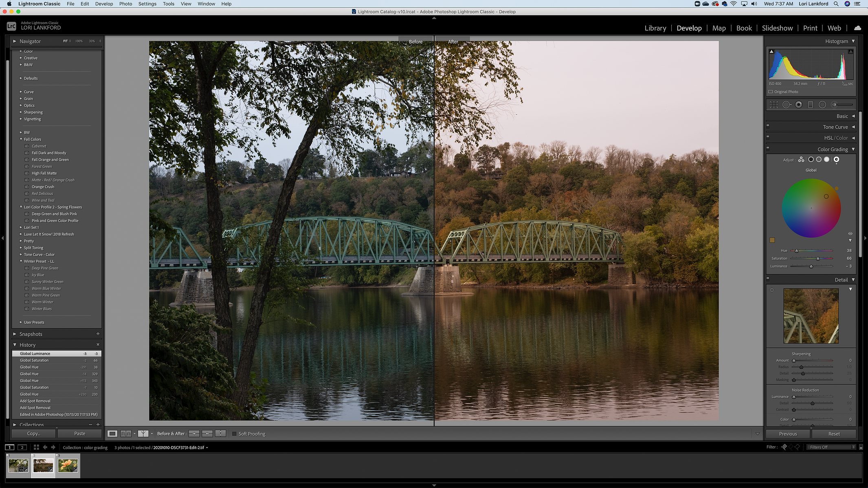868x488 pixels.
Task: Toggle Color Grading panel on/off switch
Action: [768, 148]
